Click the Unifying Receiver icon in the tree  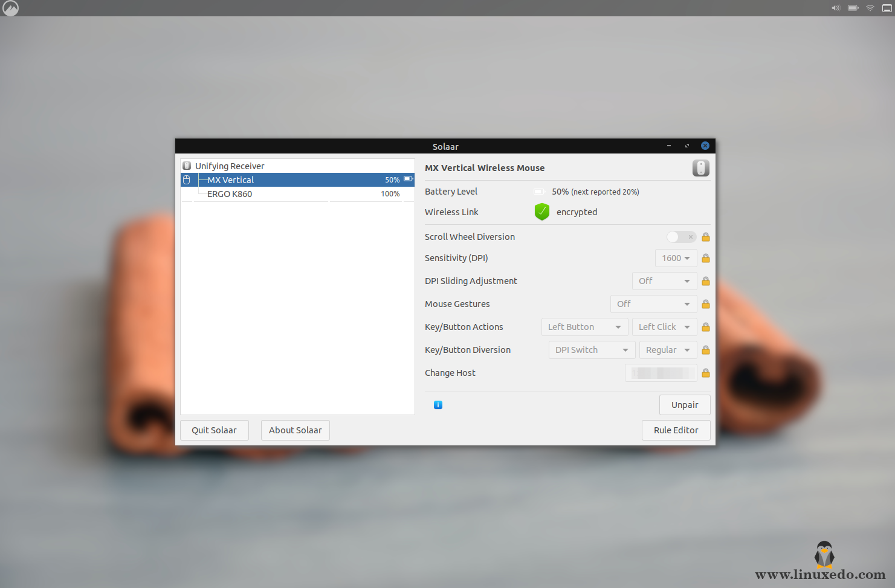pos(187,166)
